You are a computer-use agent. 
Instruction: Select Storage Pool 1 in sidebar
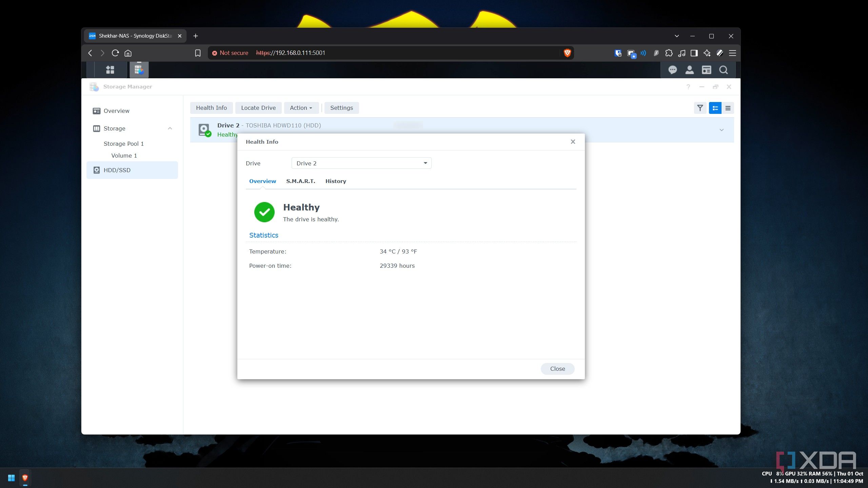click(123, 143)
